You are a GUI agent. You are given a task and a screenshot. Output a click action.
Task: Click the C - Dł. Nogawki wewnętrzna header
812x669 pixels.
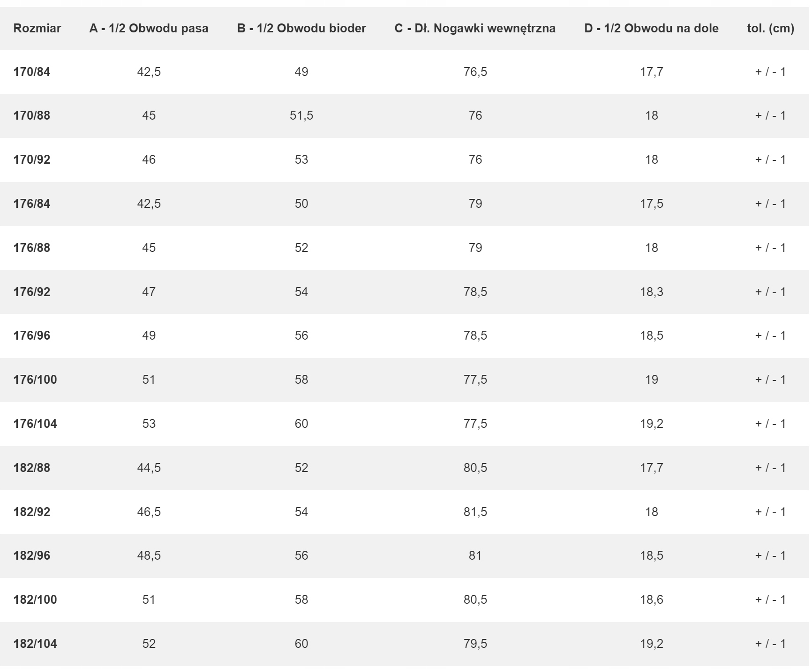click(475, 28)
